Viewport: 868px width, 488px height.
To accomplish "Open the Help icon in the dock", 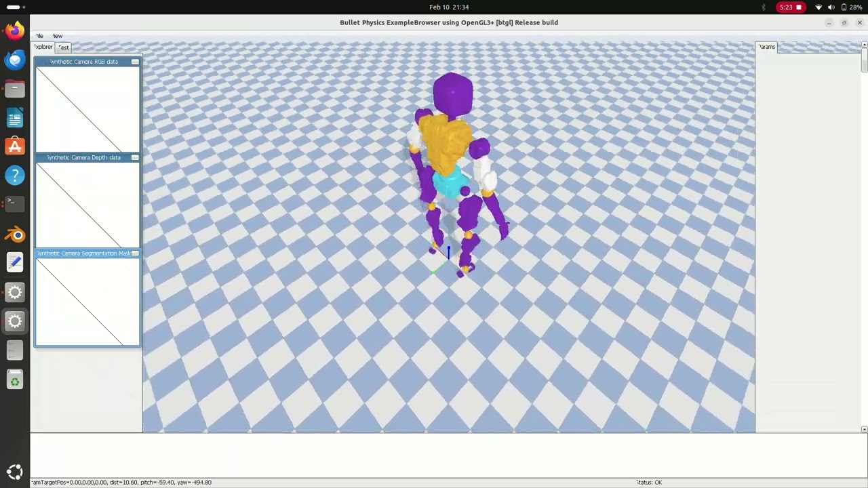I will point(15,176).
